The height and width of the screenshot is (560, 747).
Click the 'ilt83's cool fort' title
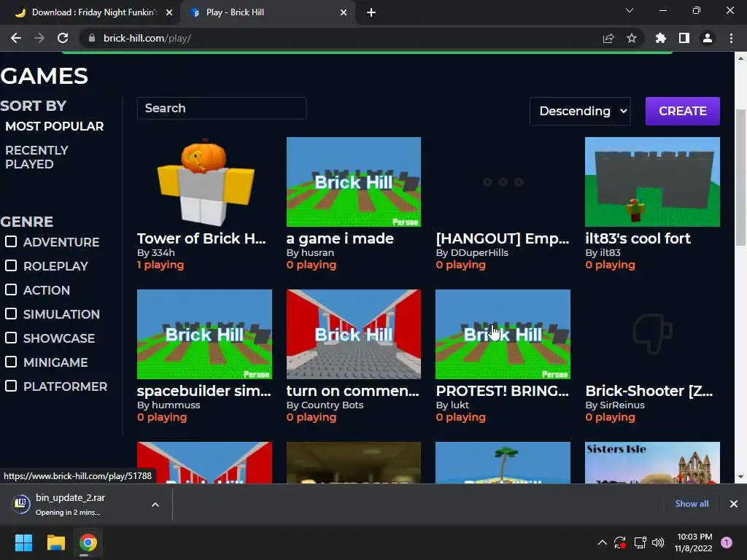(638, 238)
